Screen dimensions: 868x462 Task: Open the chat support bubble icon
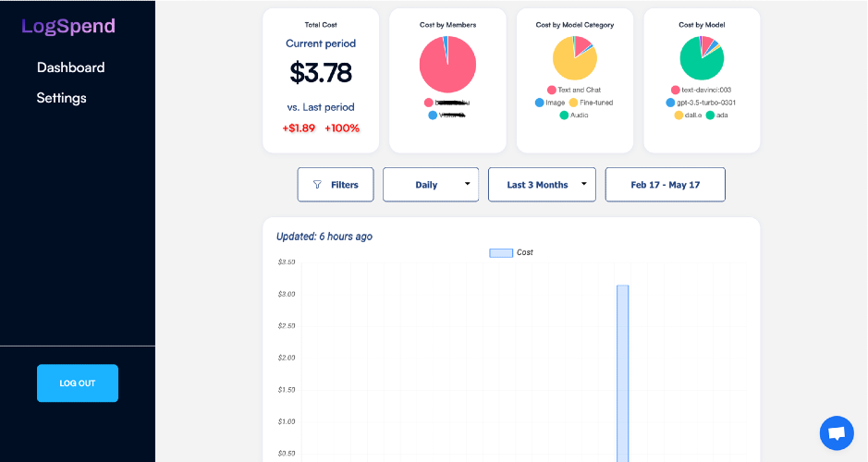click(x=836, y=432)
